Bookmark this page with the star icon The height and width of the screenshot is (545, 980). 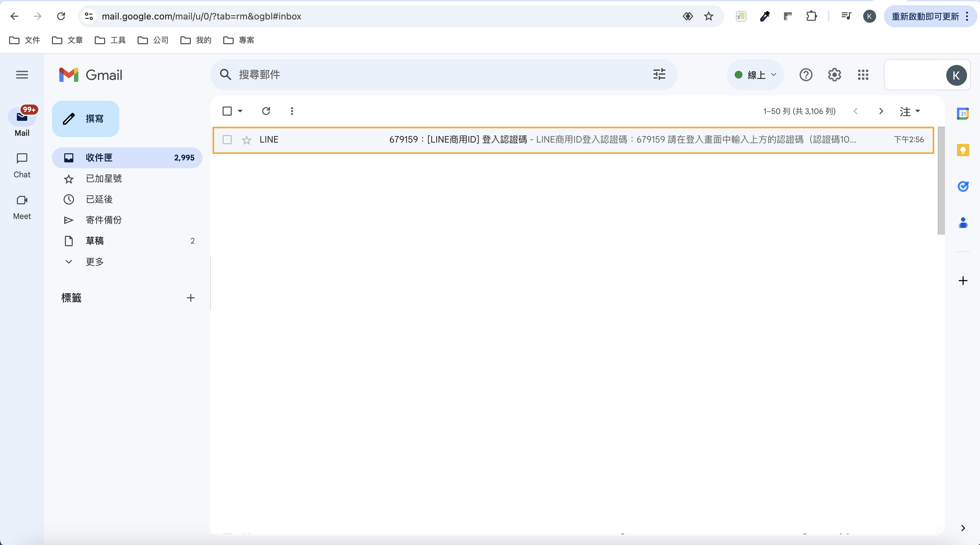point(708,16)
